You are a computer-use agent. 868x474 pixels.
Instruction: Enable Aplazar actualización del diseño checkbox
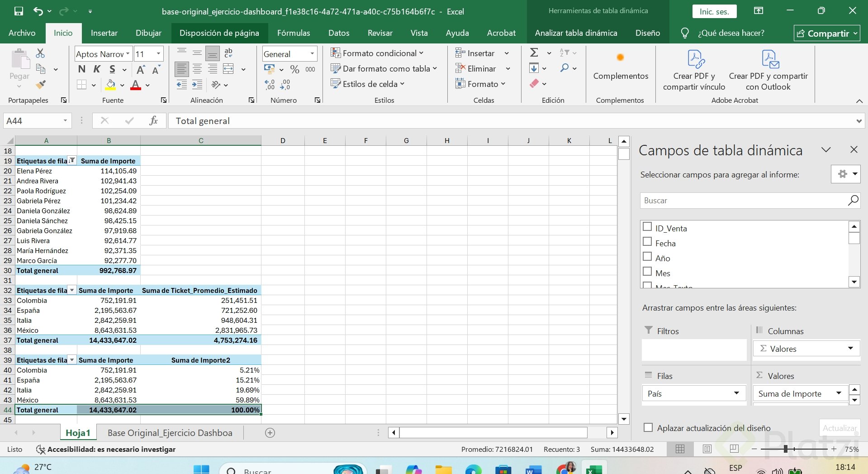tap(648, 427)
